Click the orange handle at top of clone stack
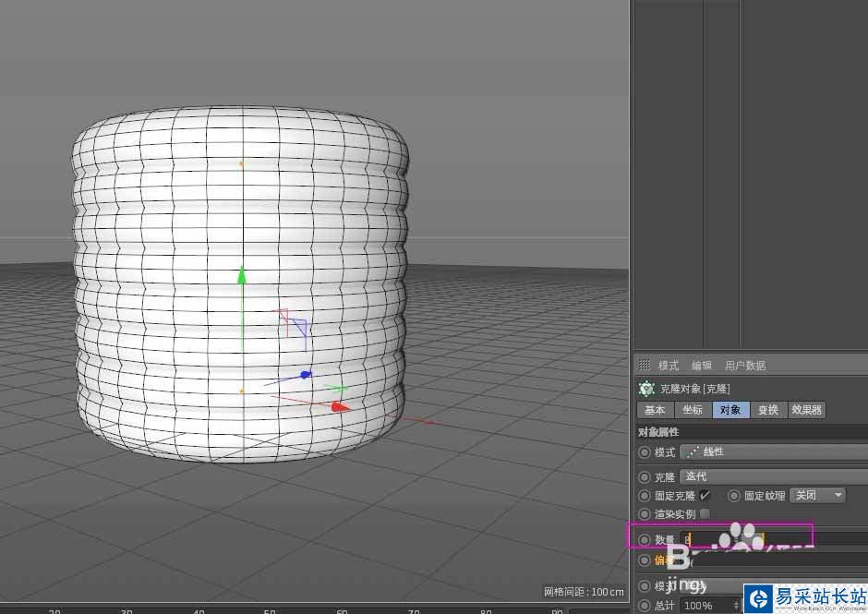The height and width of the screenshot is (614, 868). coord(242,163)
